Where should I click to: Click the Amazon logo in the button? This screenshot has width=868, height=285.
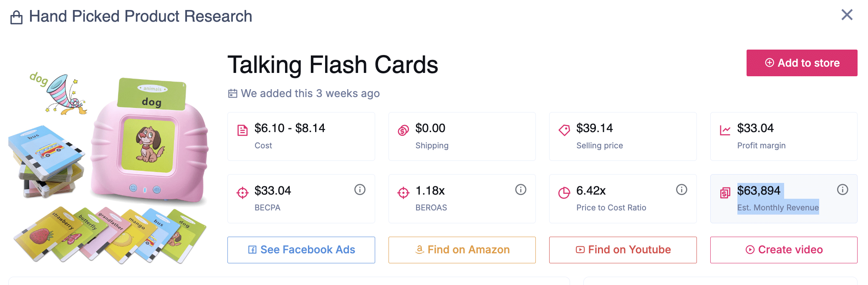(x=419, y=250)
